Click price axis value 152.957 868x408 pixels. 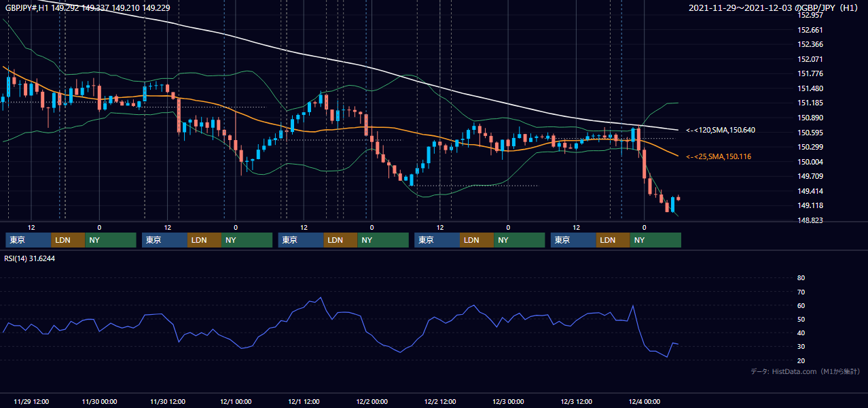click(810, 15)
